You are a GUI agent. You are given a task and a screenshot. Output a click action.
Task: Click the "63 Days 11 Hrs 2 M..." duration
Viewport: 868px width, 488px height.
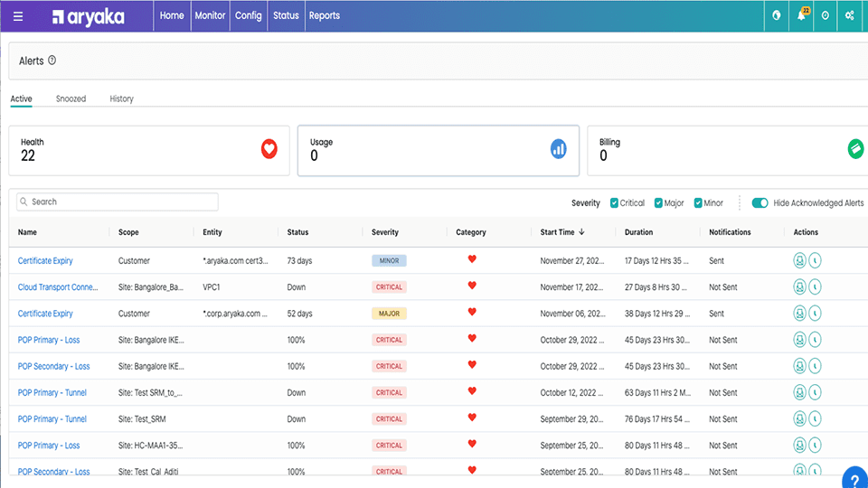657,393
